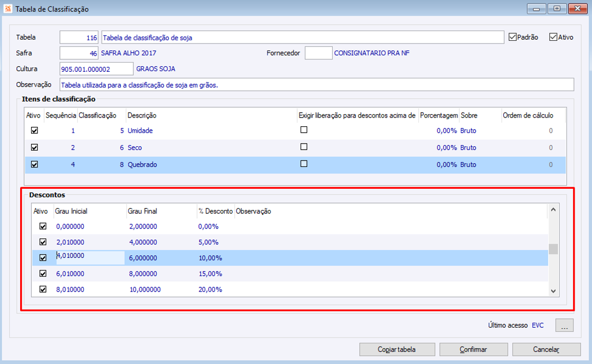Click the Grau Inicial column header
Screen dimensions: 592x364
pyautogui.click(x=71, y=211)
